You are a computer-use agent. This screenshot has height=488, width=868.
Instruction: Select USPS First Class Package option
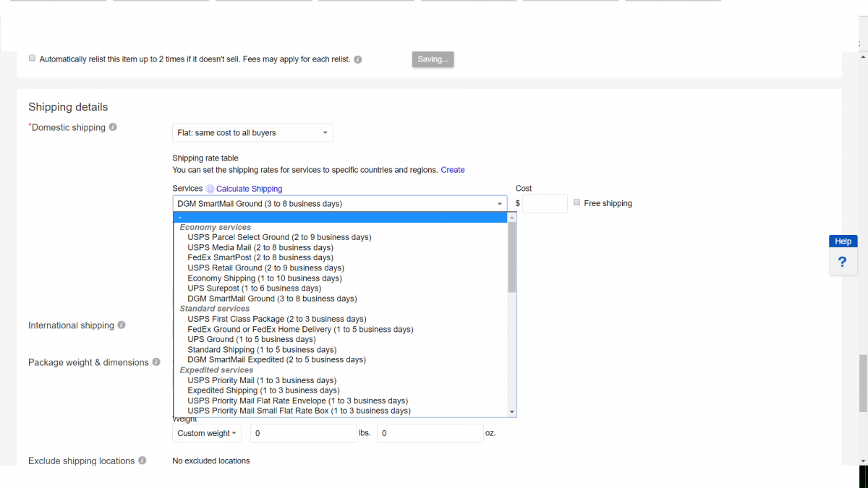[341, 319]
